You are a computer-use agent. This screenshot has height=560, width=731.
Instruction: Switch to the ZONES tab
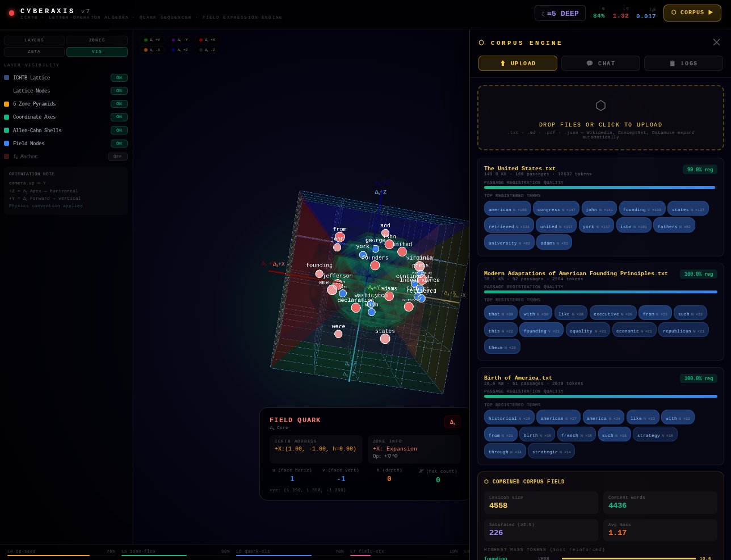click(x=96, y=40)
